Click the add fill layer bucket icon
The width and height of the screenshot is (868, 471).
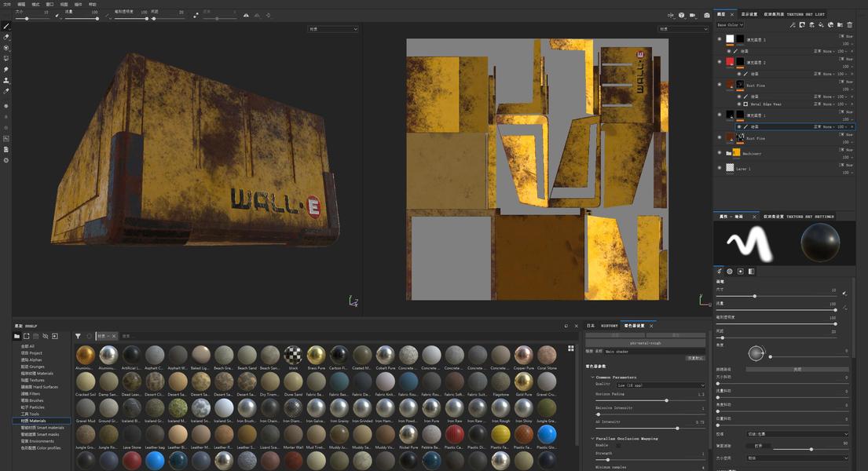(821, 25)
